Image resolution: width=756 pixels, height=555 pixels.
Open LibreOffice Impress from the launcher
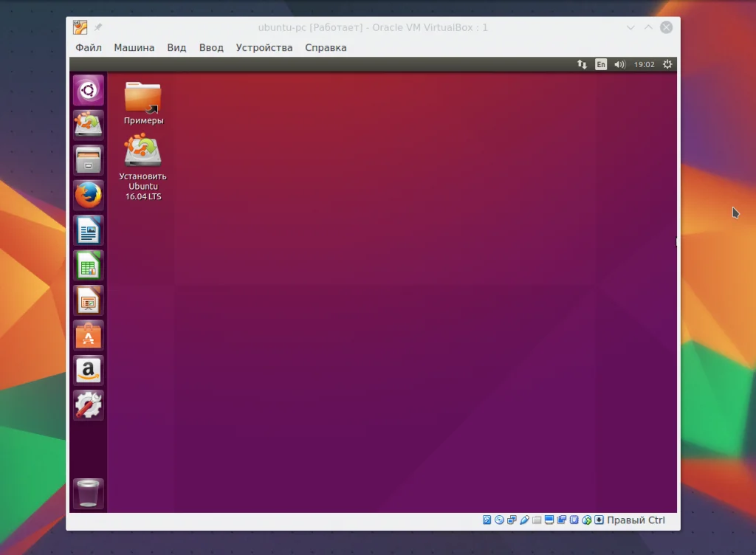89,300
